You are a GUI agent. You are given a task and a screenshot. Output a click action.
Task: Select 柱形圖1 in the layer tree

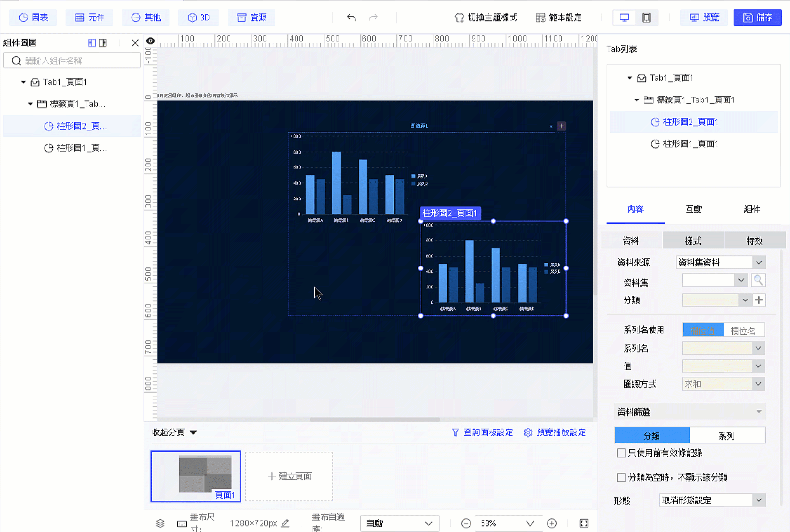pos(72,148)
